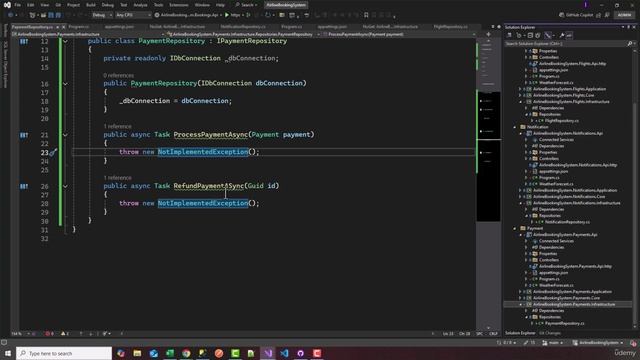This screenshot has width=640, height=360.
Task: Click the Visual Studio logo icon
Action: point(7,5)
